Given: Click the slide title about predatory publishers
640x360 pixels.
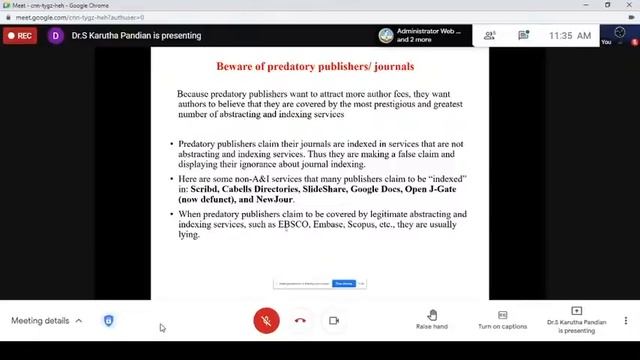Looking at the screenshot, I should tap(315, 66).
